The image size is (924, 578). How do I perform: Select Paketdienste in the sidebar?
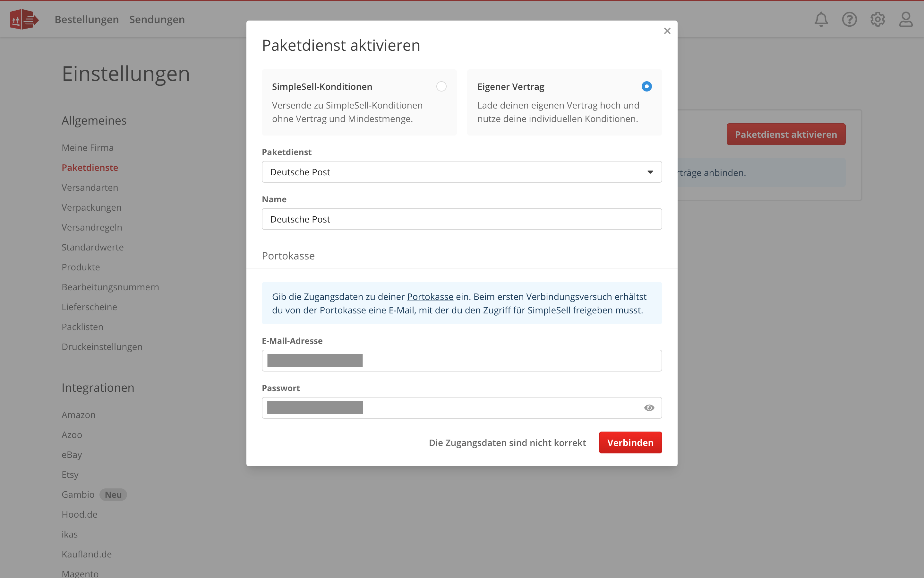tap(90, 167)
